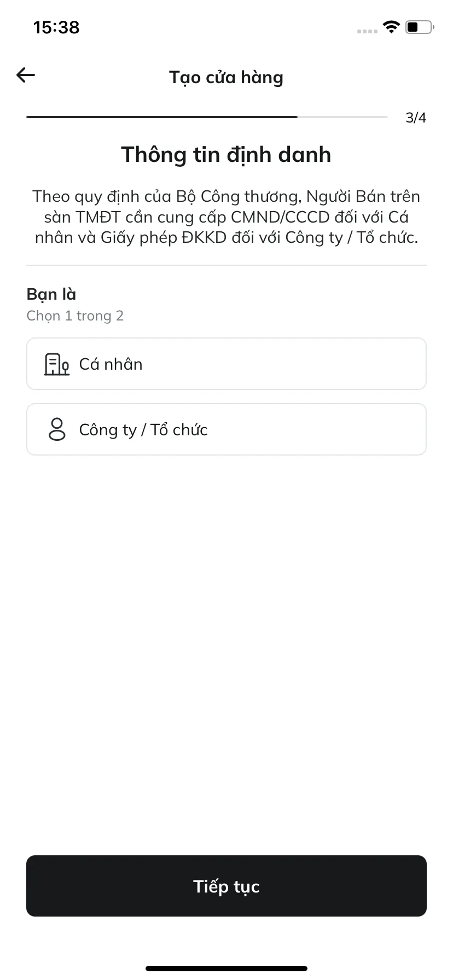Screen dimensions: 453x980
Task: Tap the 3/4 step indicator
Action: click(x=416, y=118)
